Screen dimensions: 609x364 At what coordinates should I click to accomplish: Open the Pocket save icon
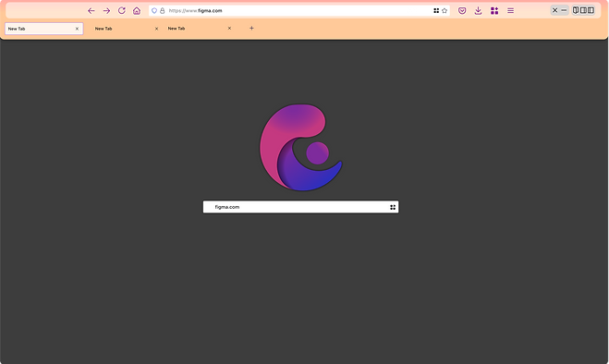pyautogui.click(x=462, y=11)
